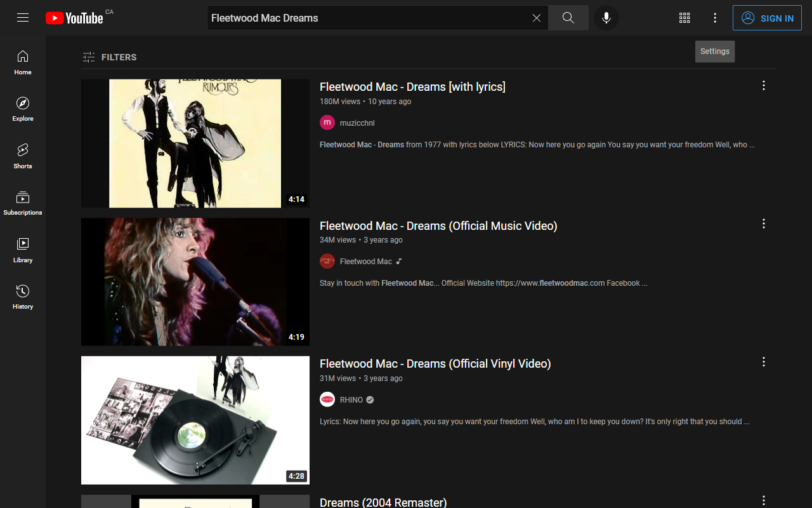The image size is (812, 508).
Task: Open the hamburger guide menu
Action: pyautogui.click(x=23, y=18)
